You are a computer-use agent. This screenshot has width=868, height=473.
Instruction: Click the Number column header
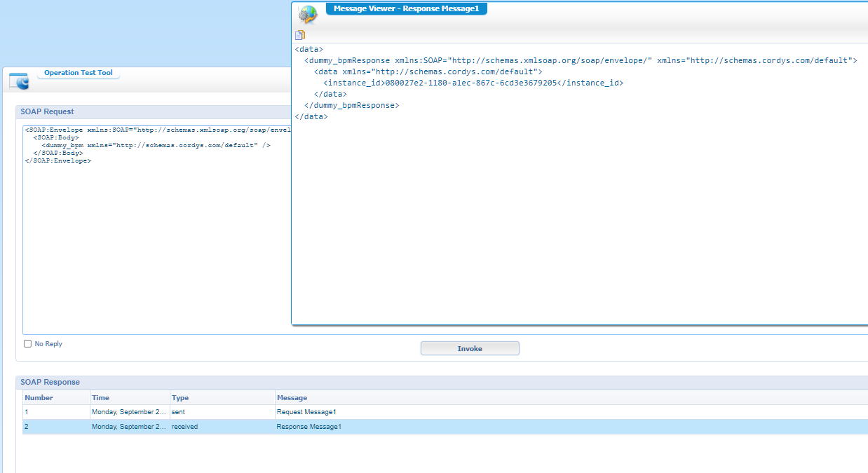[x=39, y=397]
